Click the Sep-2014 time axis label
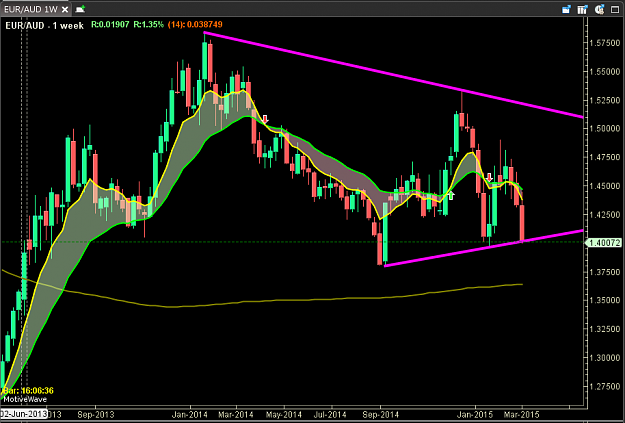 click(x=381, y=415)
